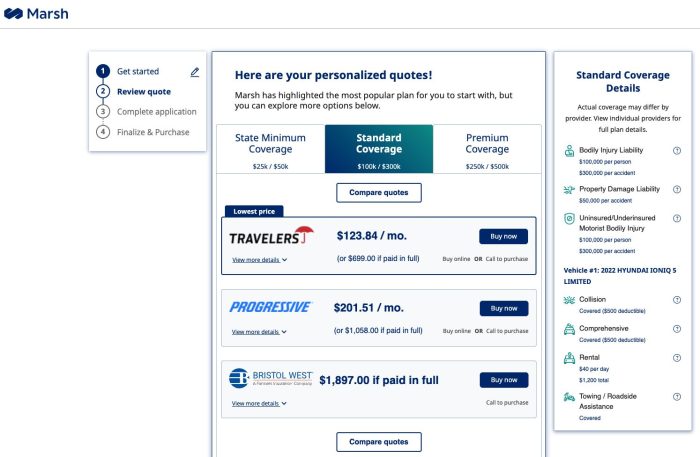Open the Comprehensive coverage help icon
The image size is (700, 457).
click(677, 328)
